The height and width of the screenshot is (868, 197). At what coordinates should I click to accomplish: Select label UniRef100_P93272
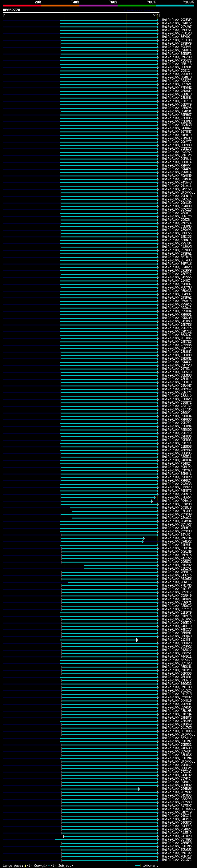(176, 81)
